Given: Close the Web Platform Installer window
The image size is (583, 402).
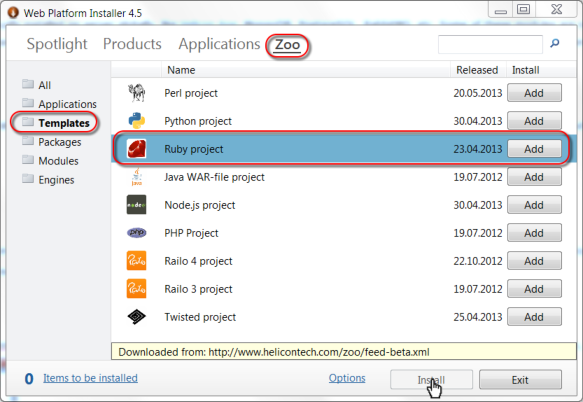Looking at the screenshot, I should click(556, 9).
